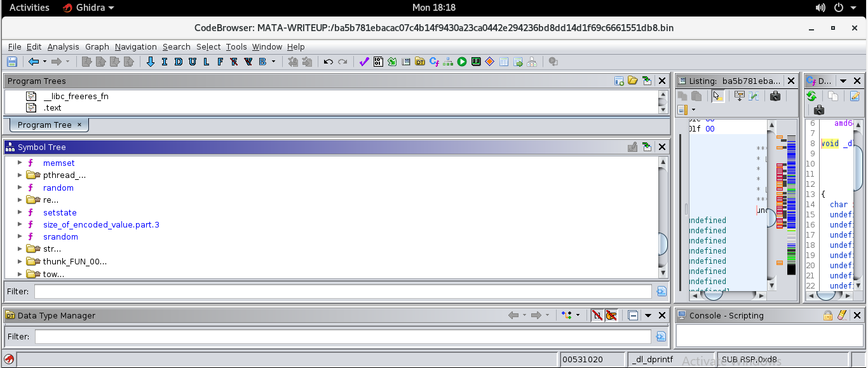Click the Undo arrow icon

tap(329, 62)
